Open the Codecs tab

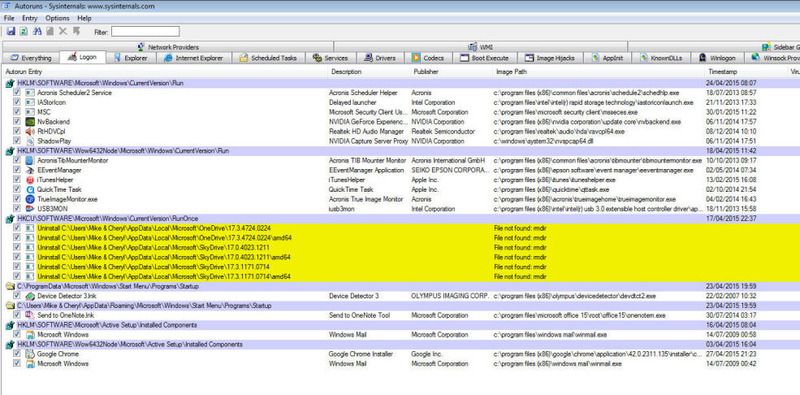pyautogui.click(x=429, y=58)
